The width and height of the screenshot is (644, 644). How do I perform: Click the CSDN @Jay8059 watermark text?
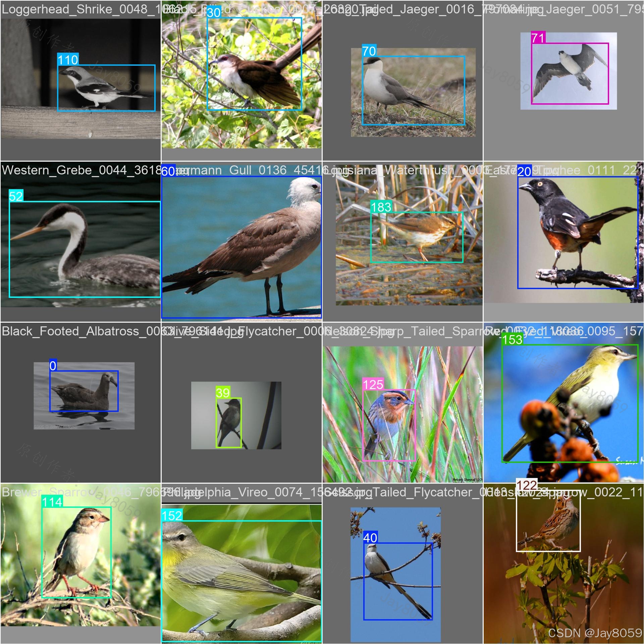pyautogui.click(x=595, y=633)
